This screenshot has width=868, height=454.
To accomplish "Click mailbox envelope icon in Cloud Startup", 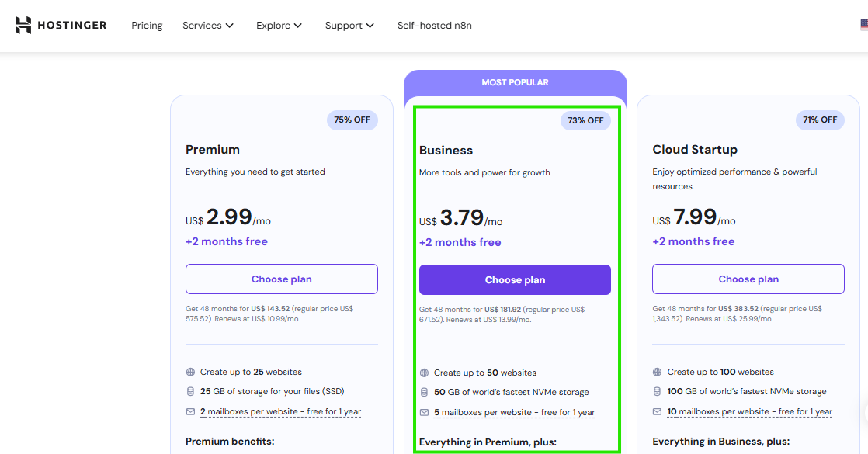I will 657,412.
